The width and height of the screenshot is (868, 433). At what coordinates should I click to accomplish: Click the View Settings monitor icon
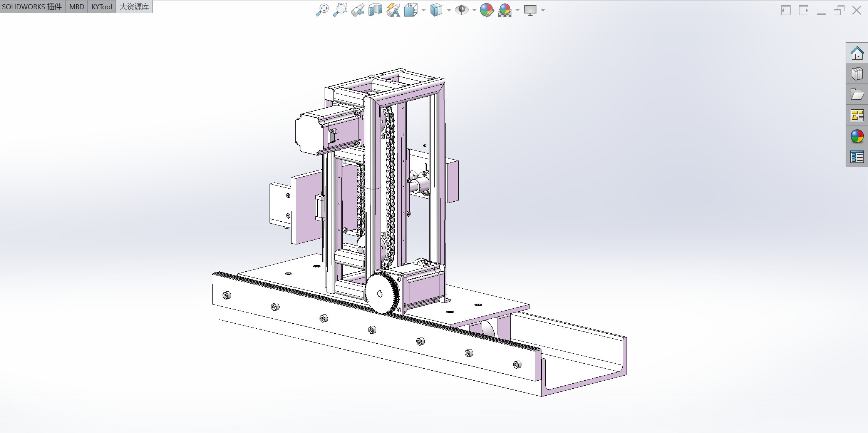click(530, 10)
